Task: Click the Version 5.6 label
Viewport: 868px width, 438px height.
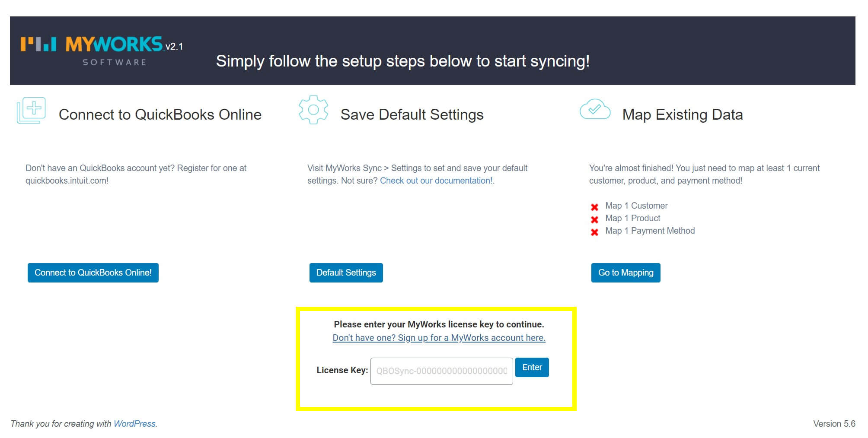Action: (x=835, y=424)
